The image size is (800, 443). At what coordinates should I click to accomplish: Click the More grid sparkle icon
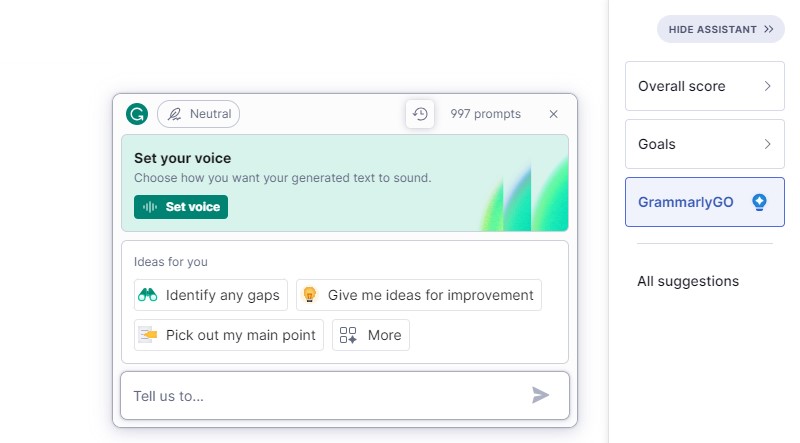348,335
